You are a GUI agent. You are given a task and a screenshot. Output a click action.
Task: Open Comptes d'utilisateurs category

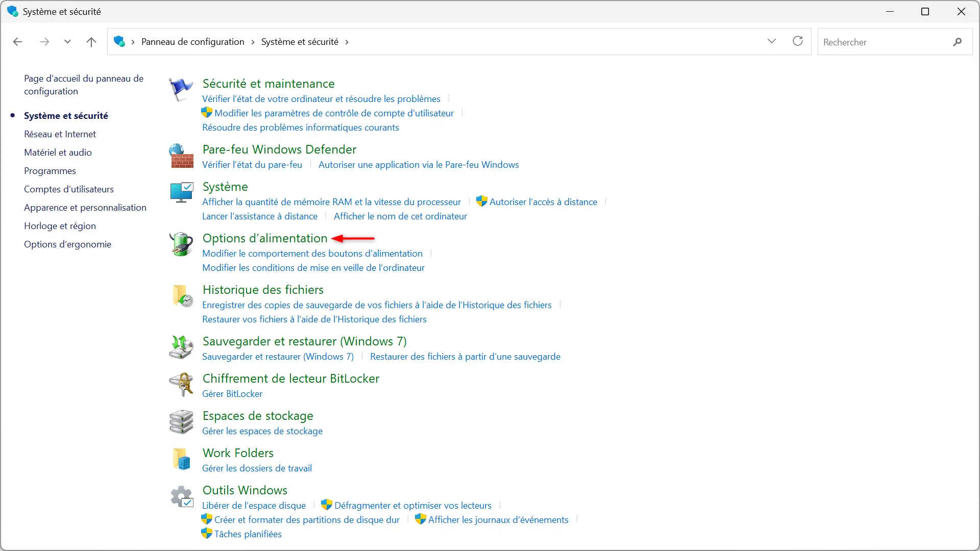(x=69, y=189)
